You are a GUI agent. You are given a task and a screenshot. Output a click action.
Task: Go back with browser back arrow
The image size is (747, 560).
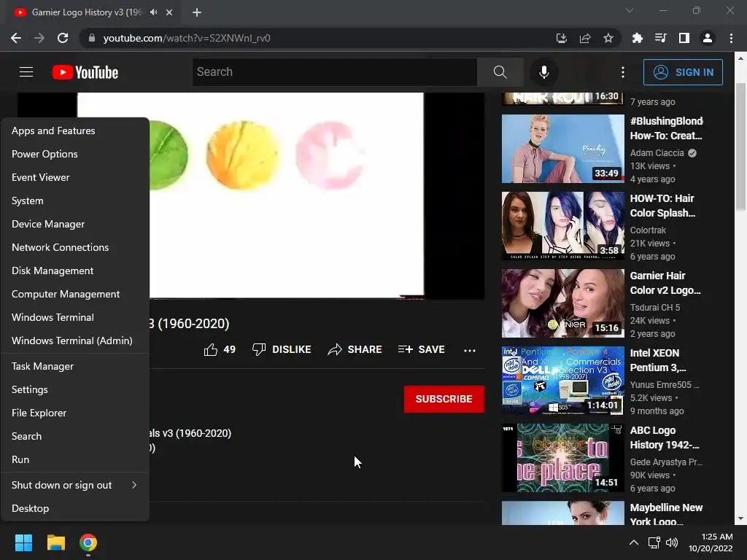[16, 38]
